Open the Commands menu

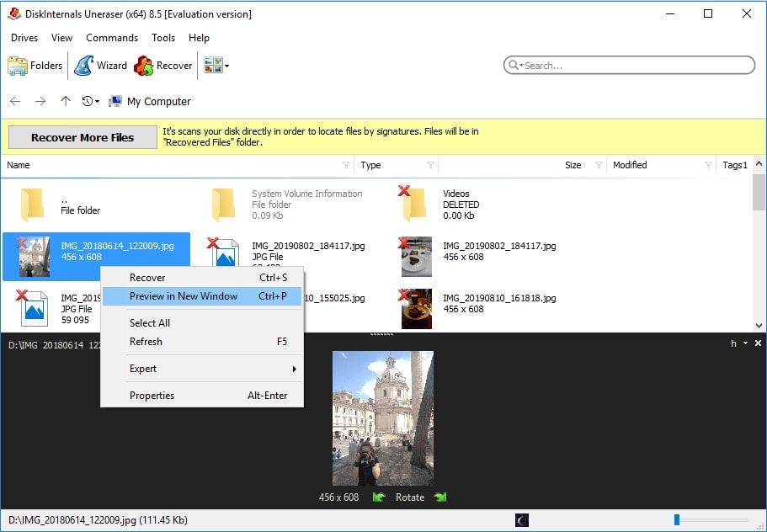pos(111,38)
